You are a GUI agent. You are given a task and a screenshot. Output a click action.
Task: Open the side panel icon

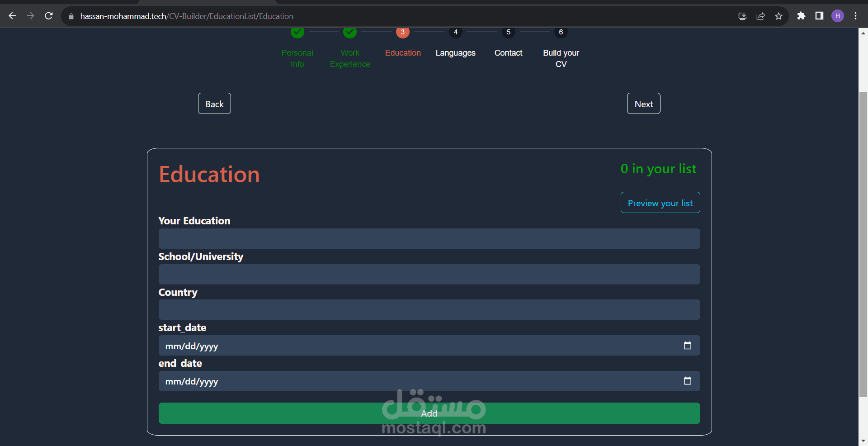coord(819,16)
